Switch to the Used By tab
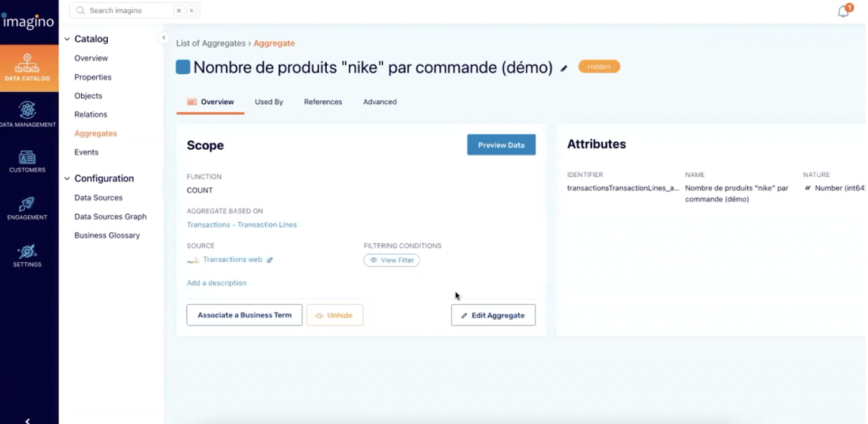 [269, 102]
